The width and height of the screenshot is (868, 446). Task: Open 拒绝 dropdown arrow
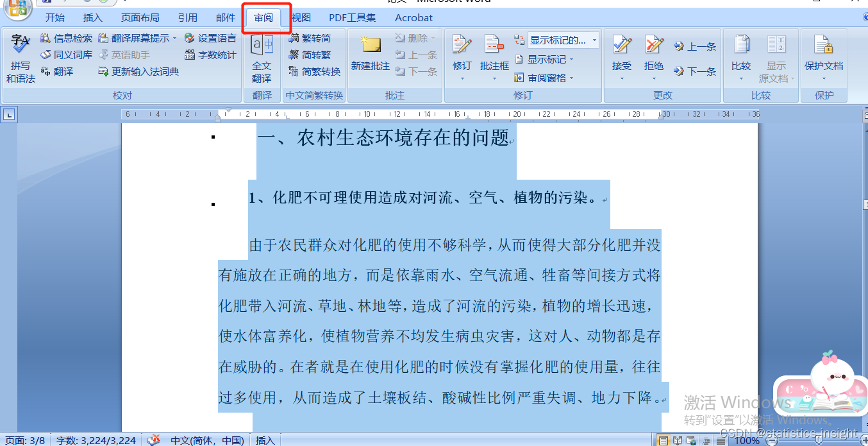coord(654,79)
